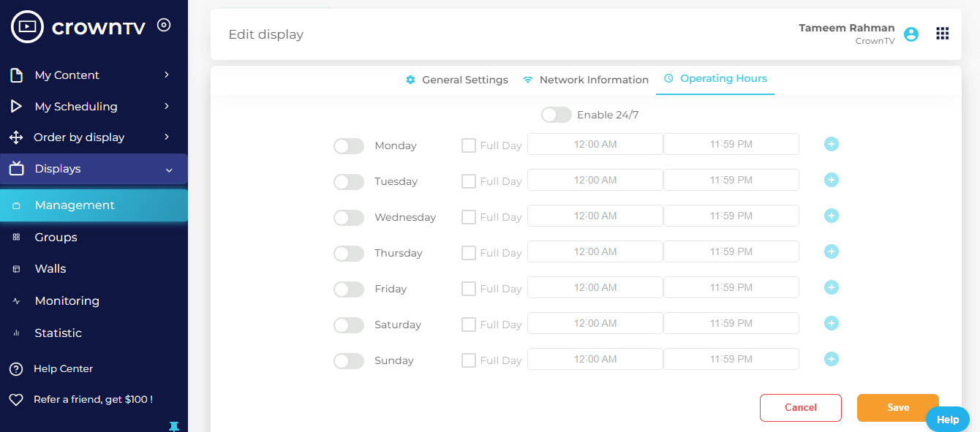Open the Monitoring panel
980x432 pixels.
[67, 300]
